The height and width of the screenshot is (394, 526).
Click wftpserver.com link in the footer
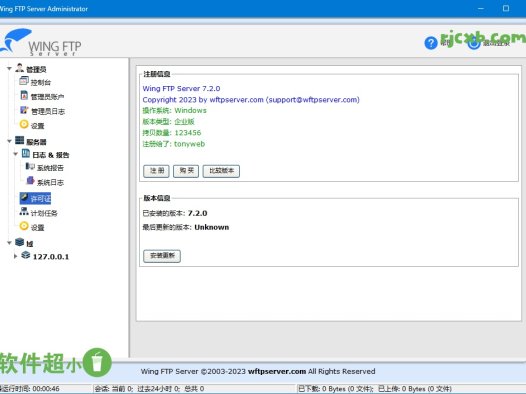click(277, 371)
